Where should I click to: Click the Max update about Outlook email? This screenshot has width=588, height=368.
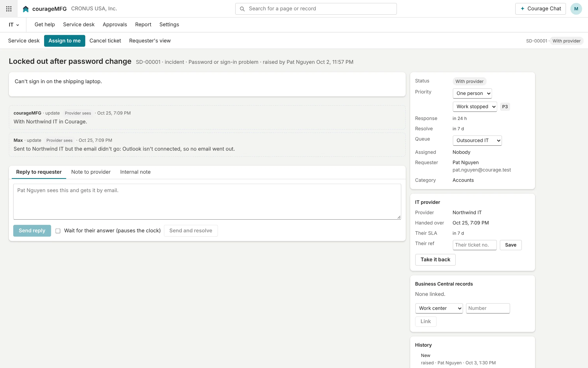point(207,145)
